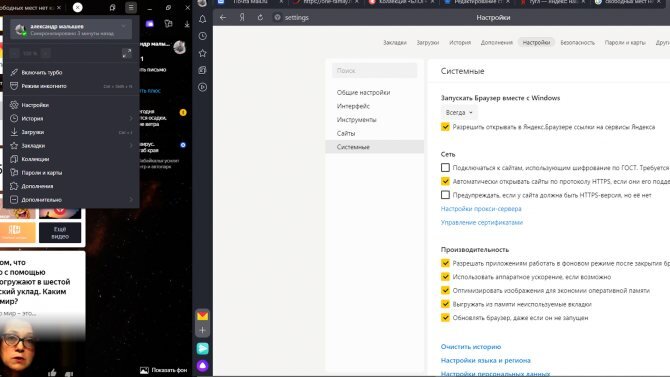Expand the Дополнительно submenu arrow
670x377 pixels.
pos(131,200)
